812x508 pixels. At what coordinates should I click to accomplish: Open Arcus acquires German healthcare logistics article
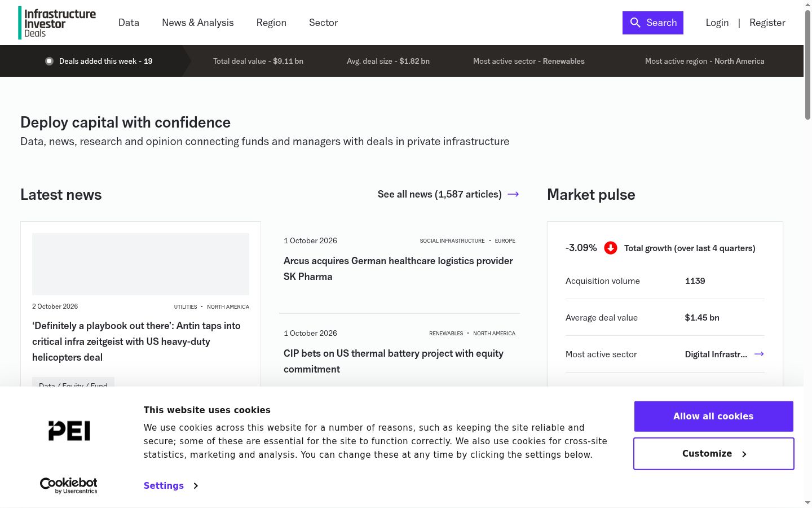(398, 269)
